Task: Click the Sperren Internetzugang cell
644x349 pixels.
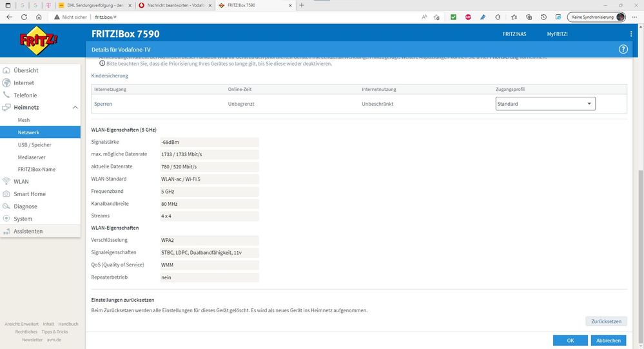Action: point(103,104)
